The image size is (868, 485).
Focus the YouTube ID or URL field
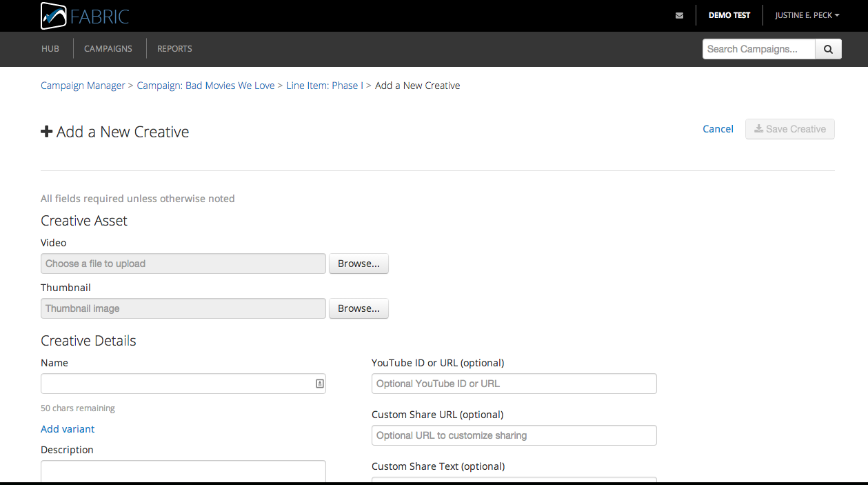coord(514,384)
